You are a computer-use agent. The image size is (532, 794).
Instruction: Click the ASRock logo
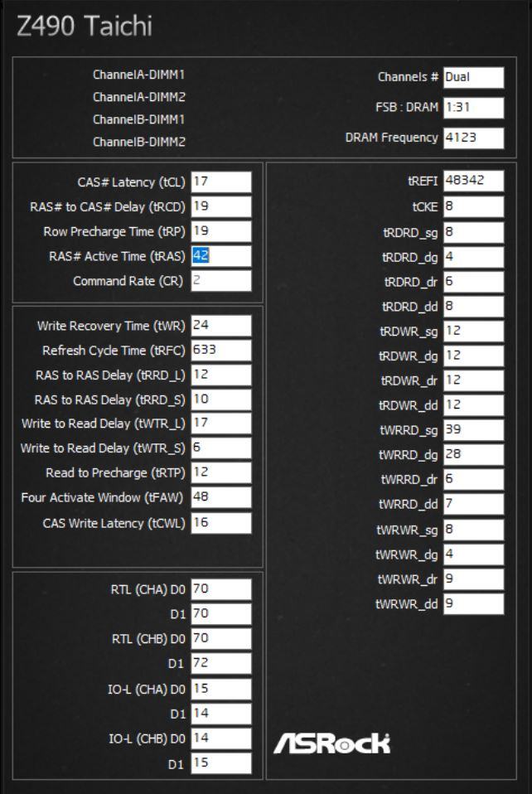coord(332,743)
